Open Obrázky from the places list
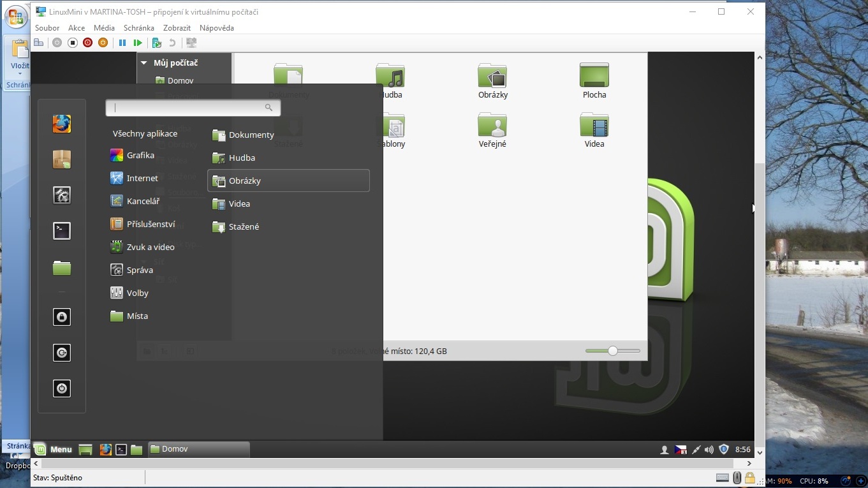 (x=289, y=181)
